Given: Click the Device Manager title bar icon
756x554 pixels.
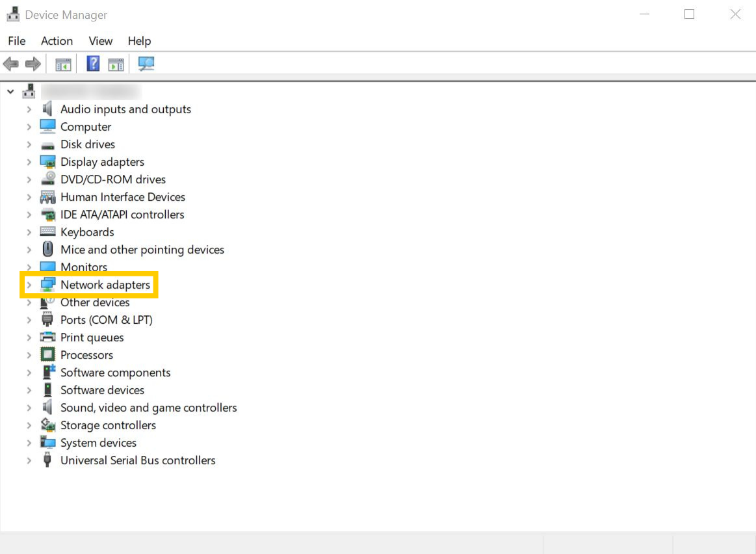Looking at the screenshot, I should pos(13,14).
